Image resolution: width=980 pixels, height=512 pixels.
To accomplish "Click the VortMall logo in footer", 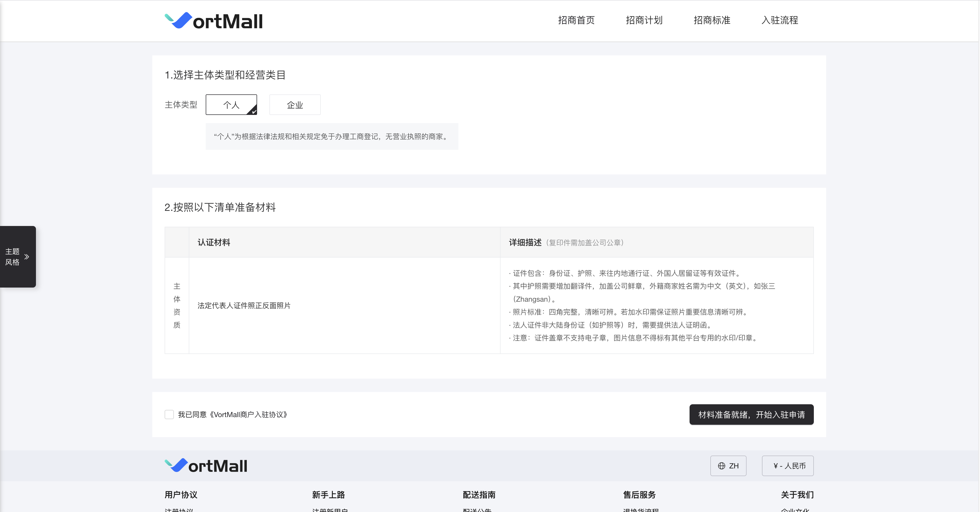I will [x=206, y=466].
